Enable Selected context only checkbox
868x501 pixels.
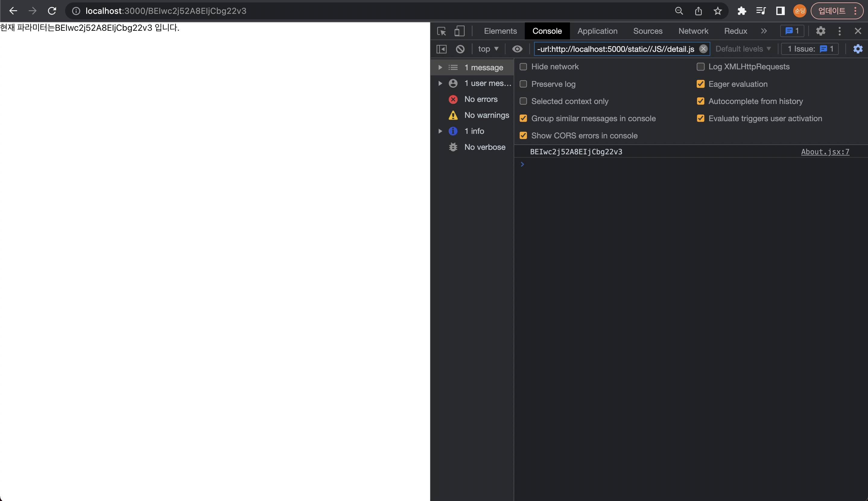[523, 101]
